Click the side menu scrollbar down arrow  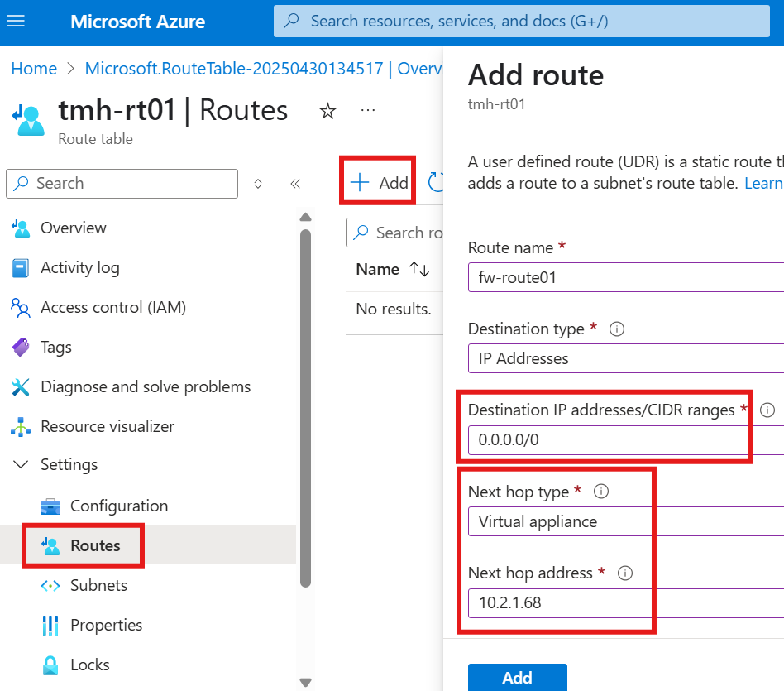pos(305,683)
